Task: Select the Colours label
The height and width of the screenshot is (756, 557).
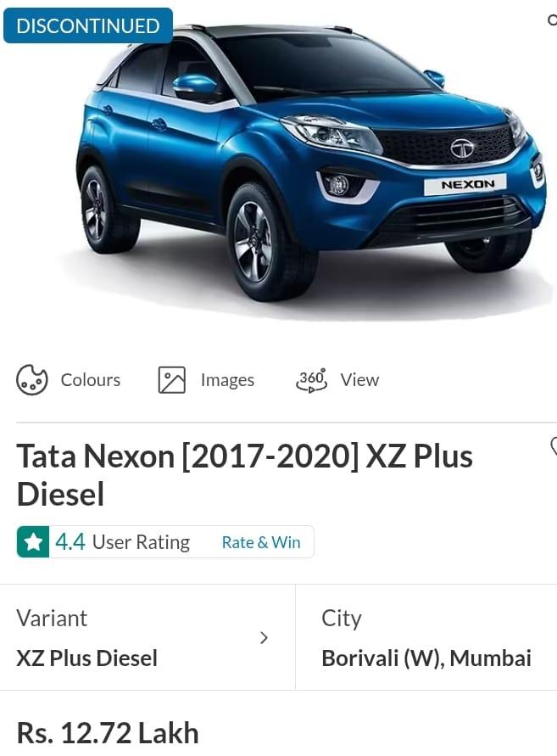Action: click(x=91, y=380)
